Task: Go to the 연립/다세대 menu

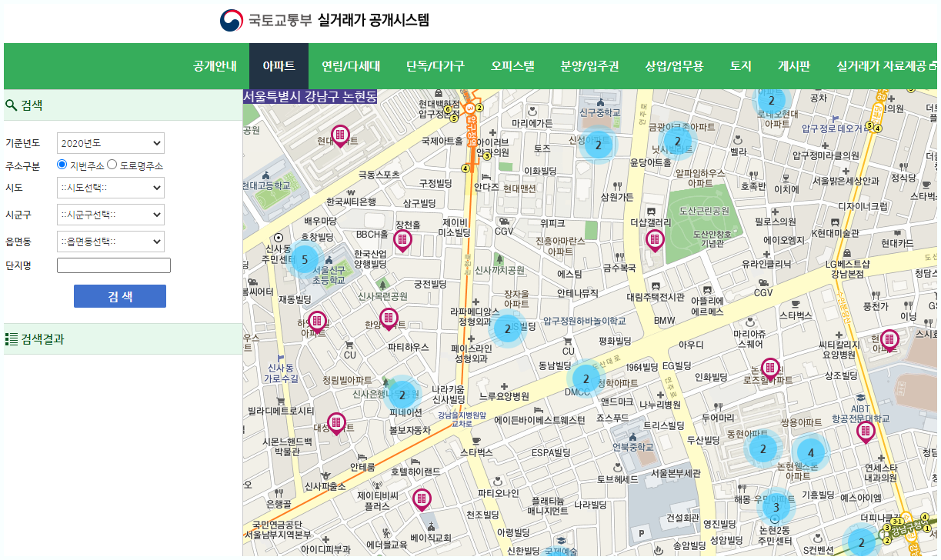Action: tap(351, 66)
